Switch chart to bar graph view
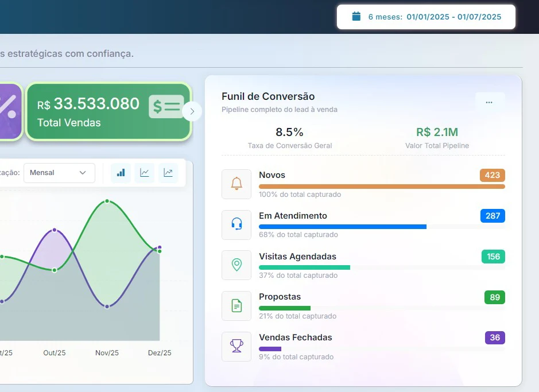Viewport: 539px width, 392px height. coord(121,173)
